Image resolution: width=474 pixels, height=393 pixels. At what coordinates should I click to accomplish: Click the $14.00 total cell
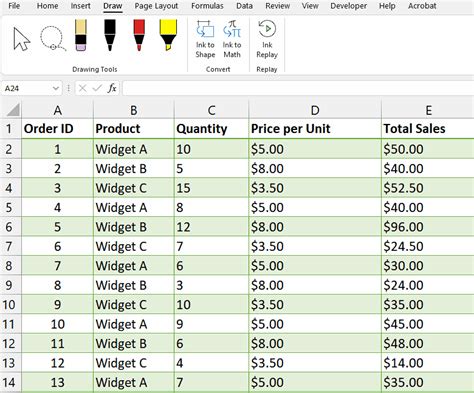coord(428,363)
